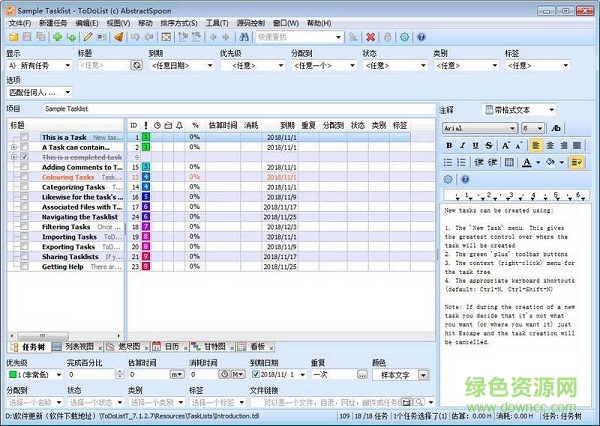Uncheck 'This is a completed task' checkbox
Image resolution: width=600 pixels, height=426 pixels.
(x=25, y=157)
